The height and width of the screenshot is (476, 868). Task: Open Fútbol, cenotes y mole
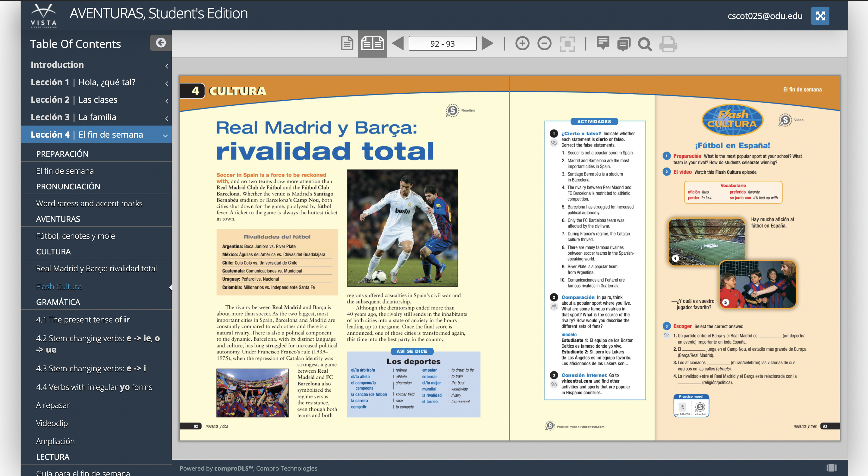75,236
